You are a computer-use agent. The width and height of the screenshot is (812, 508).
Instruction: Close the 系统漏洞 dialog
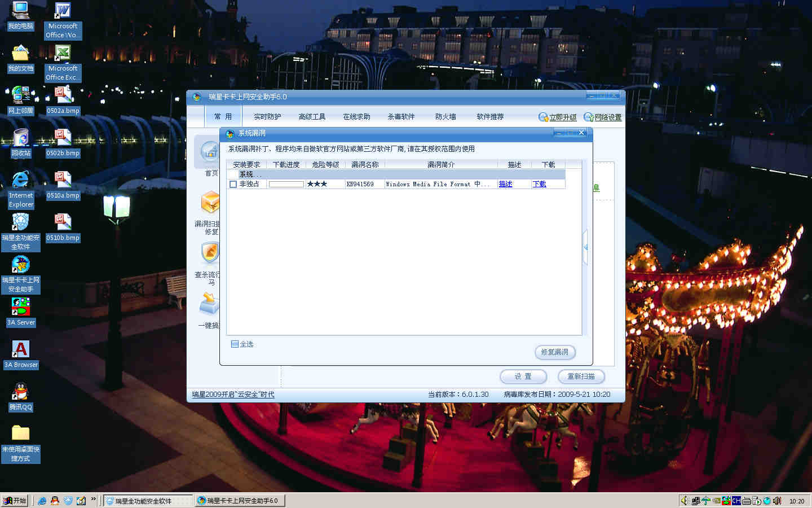pyautogui.click(x=581, y=133)
